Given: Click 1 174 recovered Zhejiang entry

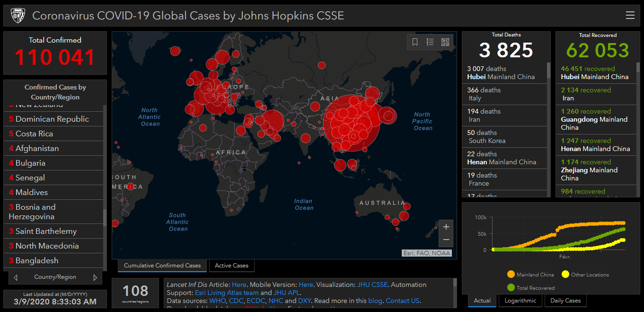Looking at the screenshot, I should [596, 170].
